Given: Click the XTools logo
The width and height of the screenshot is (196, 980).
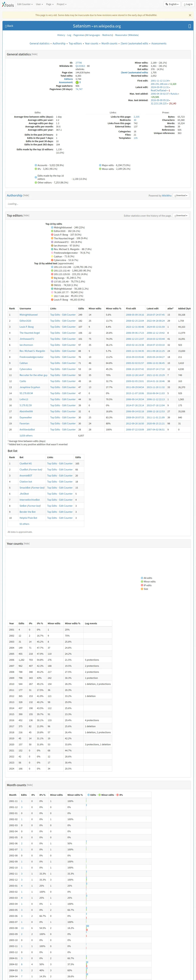Looking at the screenshot, I should [8, 5].
